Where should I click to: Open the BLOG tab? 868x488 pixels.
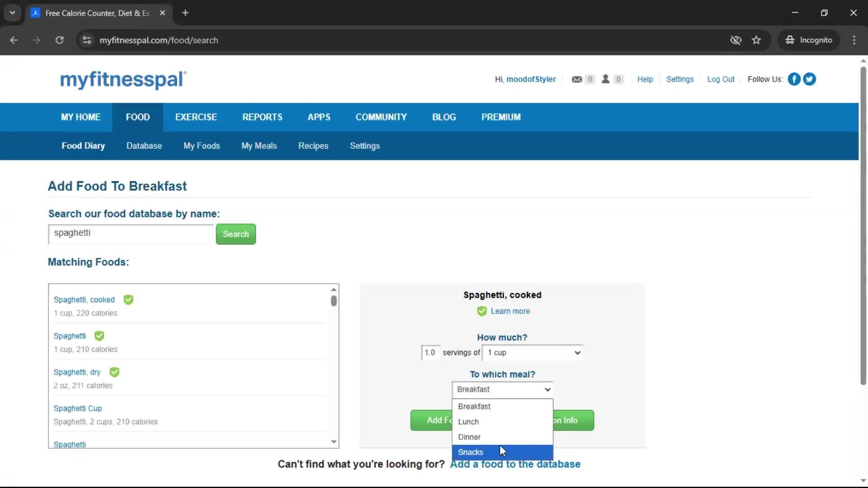(x=444, y=117)
